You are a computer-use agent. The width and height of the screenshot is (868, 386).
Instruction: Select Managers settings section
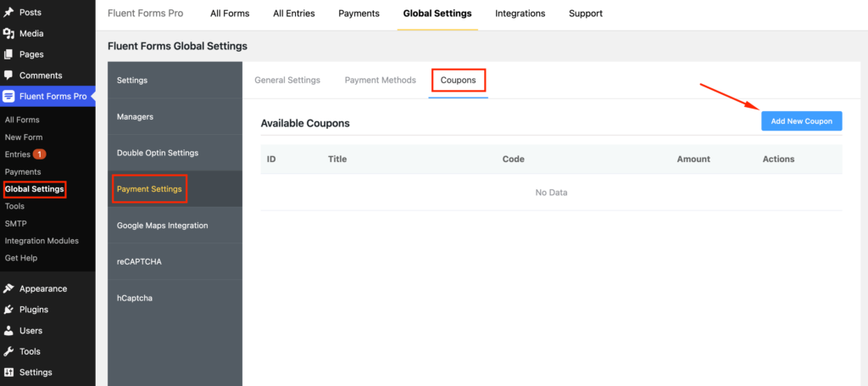(x=175, y=117)
